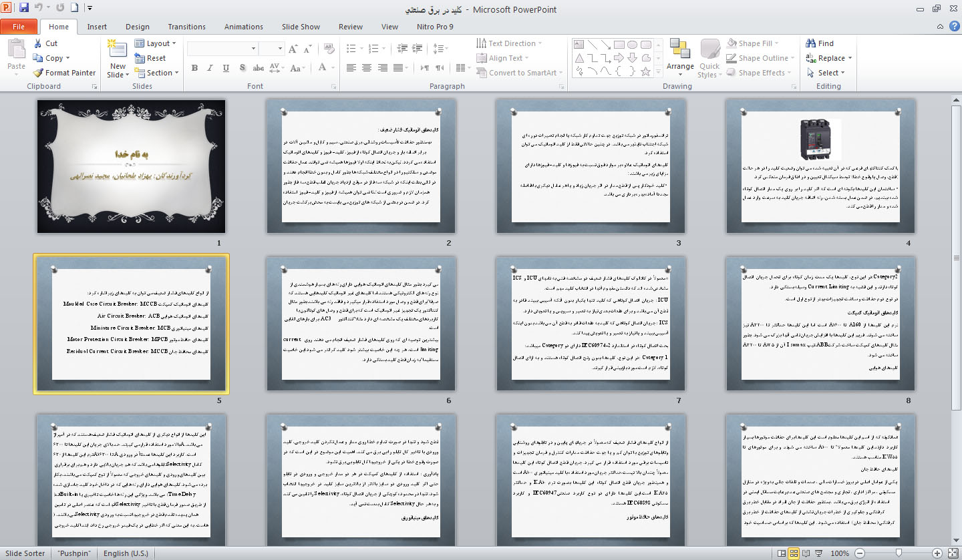Select slide 7 thumbnail

[x=591, y=323]
